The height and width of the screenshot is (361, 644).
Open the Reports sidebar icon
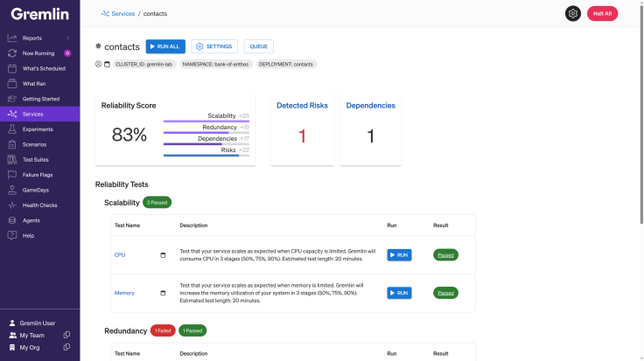click(x=12, y=38)
